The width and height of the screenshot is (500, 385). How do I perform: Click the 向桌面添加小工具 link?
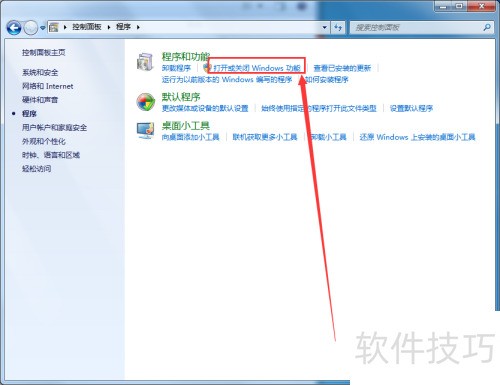pos(190,137)
